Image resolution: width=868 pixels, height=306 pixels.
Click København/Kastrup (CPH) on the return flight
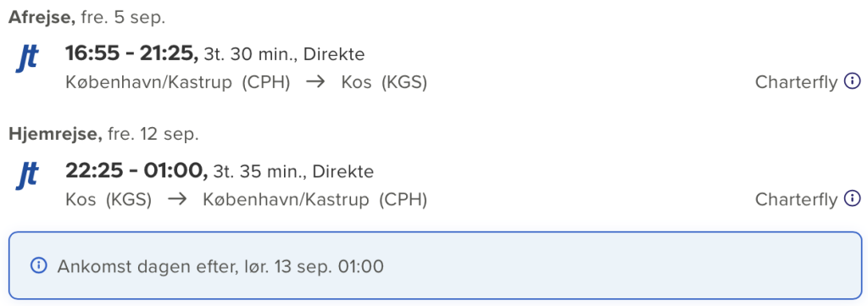[x=315, y=199]
